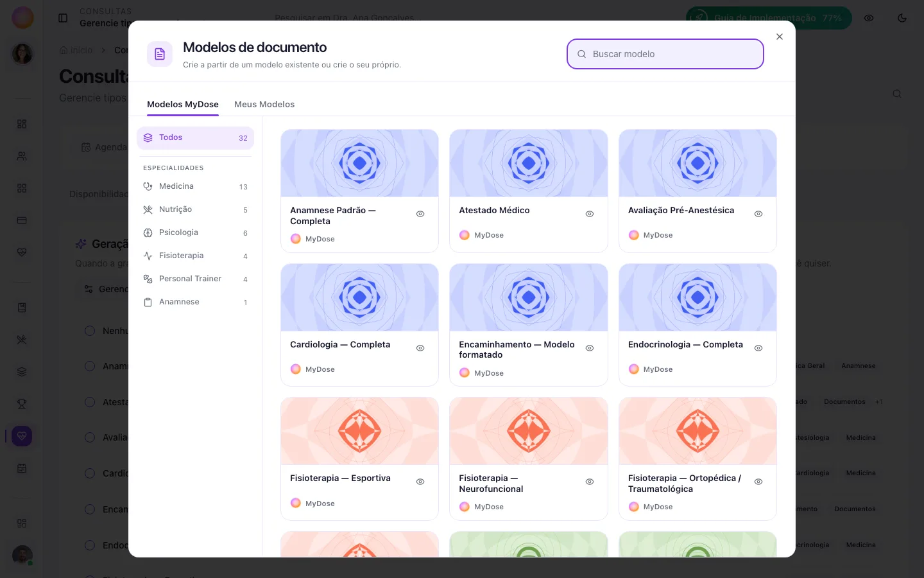Preview the Endocrinologia — Completa template
The image size is (924, 578).
[758, 348]
